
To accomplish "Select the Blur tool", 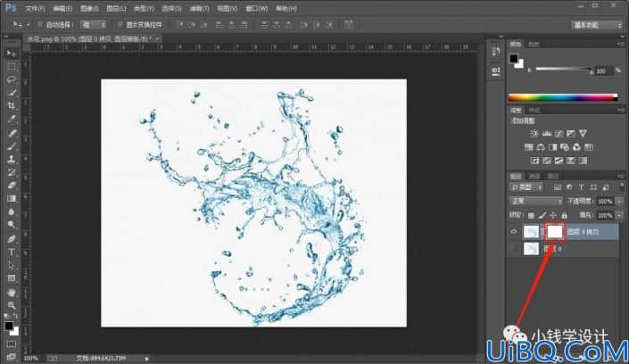I will [x=12, y=212].
